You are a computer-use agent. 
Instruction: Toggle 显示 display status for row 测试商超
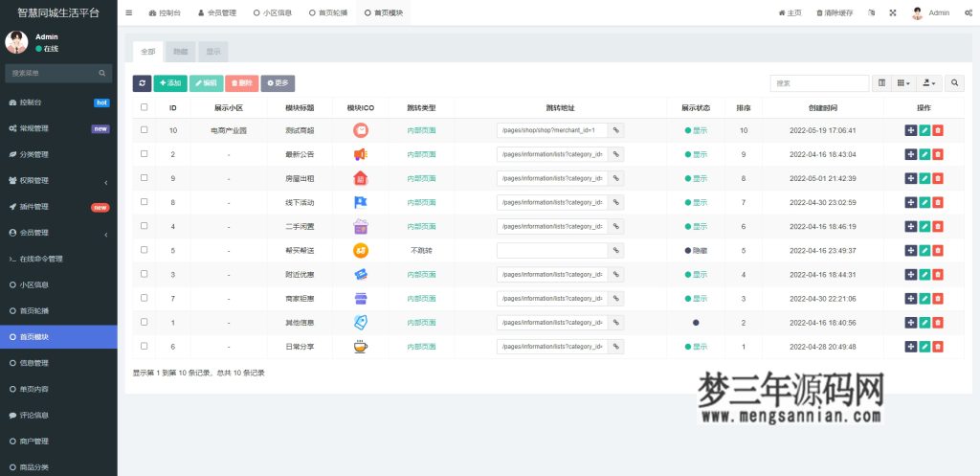[696, 130]
